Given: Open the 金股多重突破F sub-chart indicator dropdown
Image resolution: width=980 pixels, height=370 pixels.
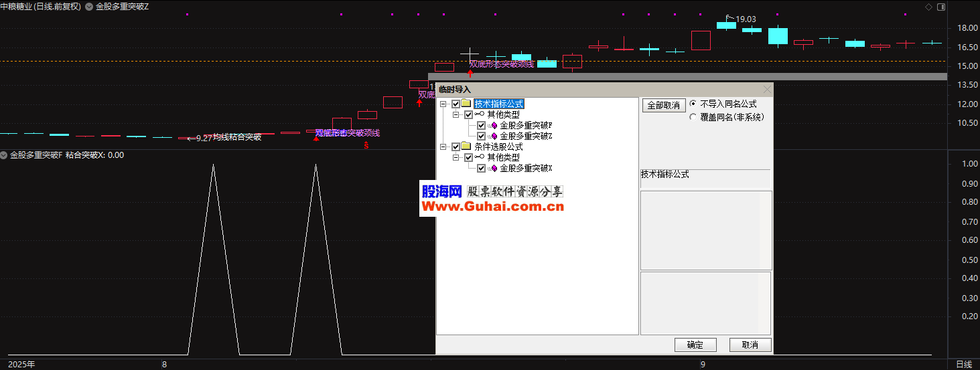Looking at the screenshot, I should (4, 155).
